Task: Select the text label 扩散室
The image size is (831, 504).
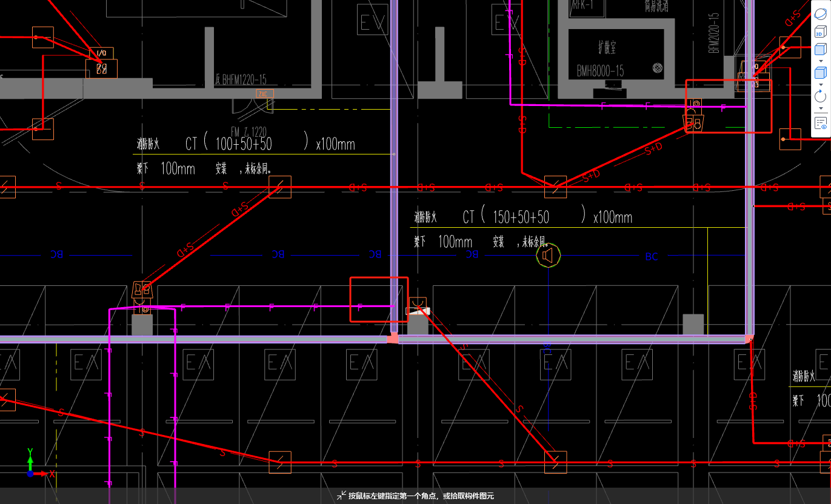Action: (x=606, y=47)
